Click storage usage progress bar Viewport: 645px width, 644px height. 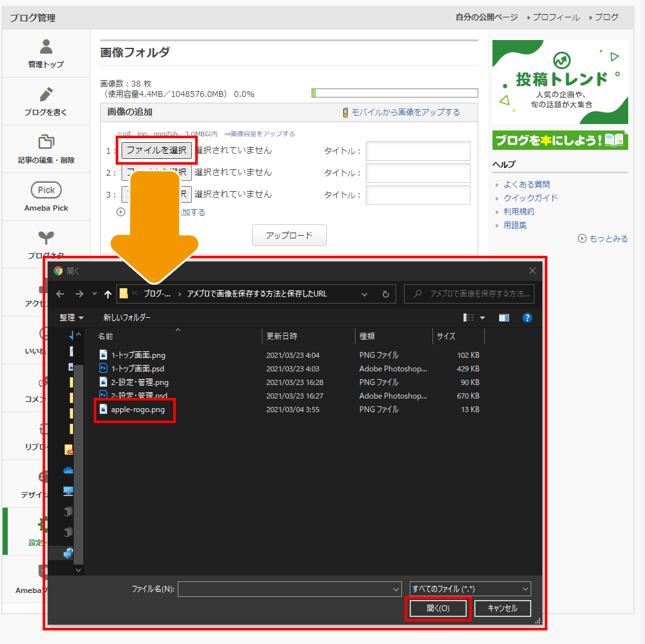pyautogui.click(x=395, y=93)
